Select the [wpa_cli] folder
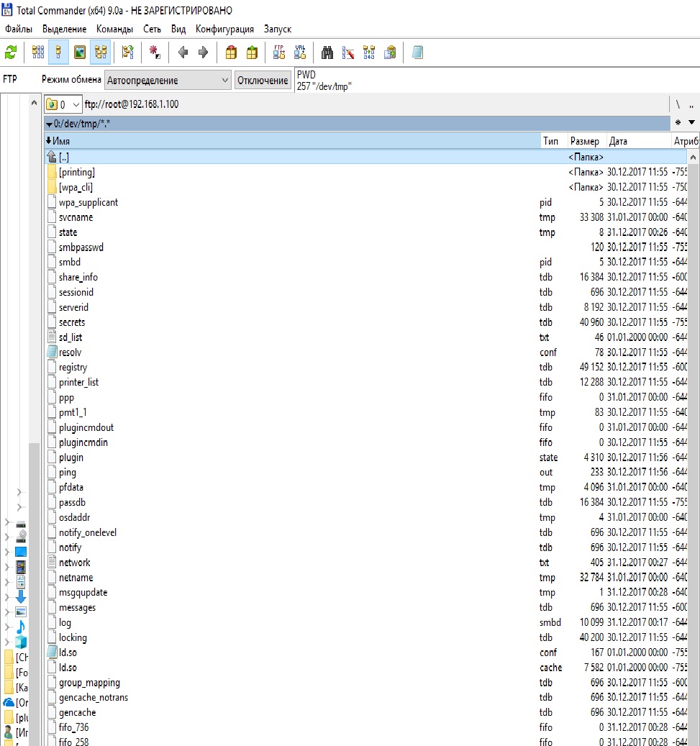The width and height of the screenshot is (700, 746). pos(365,187)
